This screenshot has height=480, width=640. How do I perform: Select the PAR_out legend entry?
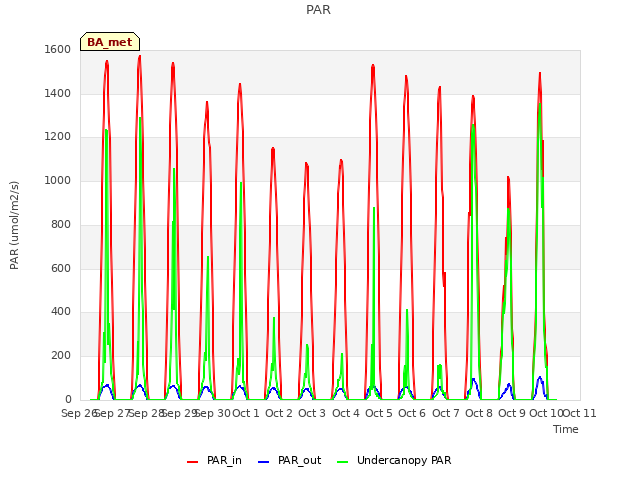(289, 460)
